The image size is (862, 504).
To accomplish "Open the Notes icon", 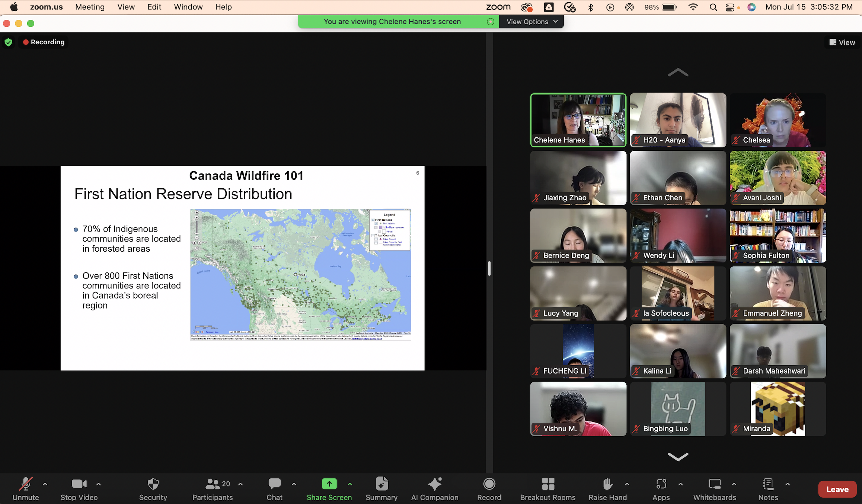I will tap(768, 484).
